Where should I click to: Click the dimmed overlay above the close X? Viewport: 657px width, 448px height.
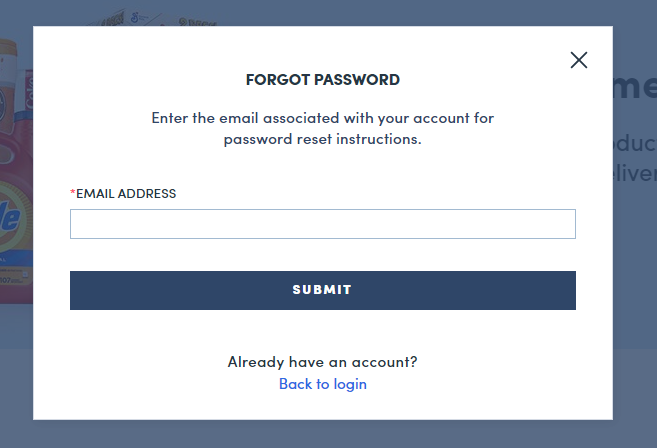pos(578,12)
